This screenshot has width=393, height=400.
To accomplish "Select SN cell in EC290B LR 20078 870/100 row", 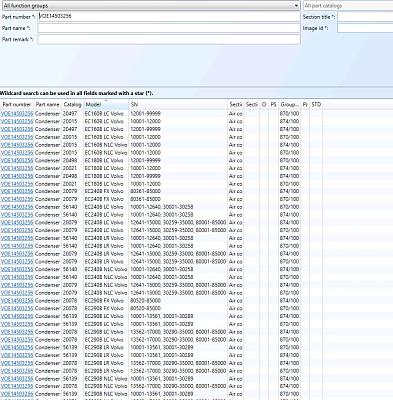I will (x=178, y=371).
